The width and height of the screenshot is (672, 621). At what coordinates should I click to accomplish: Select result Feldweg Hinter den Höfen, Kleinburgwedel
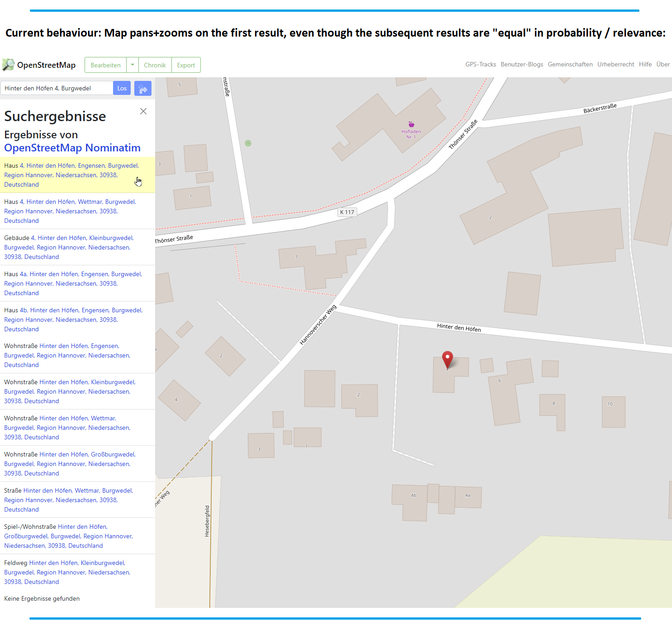click(x=77, y=572)
